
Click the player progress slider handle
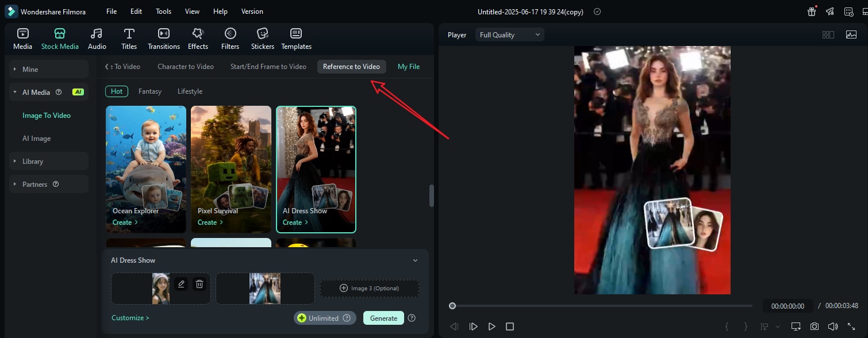(x=452, y=306)
